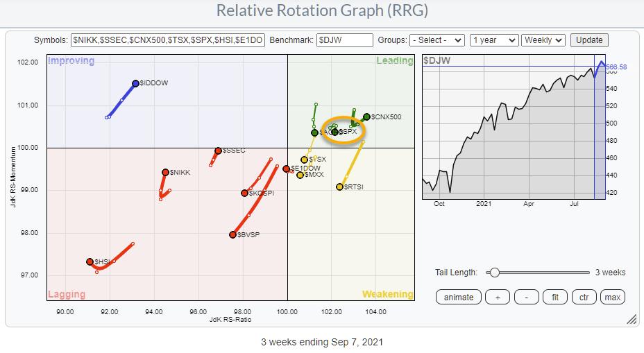Open the Groups Select dropdown
Image resolution: width=644 pixels, height=353 pixels.
tap(437, 40)
